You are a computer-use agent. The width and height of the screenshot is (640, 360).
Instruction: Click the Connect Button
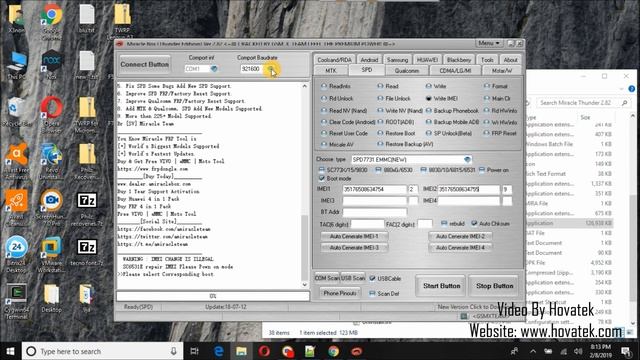(144, 64)
